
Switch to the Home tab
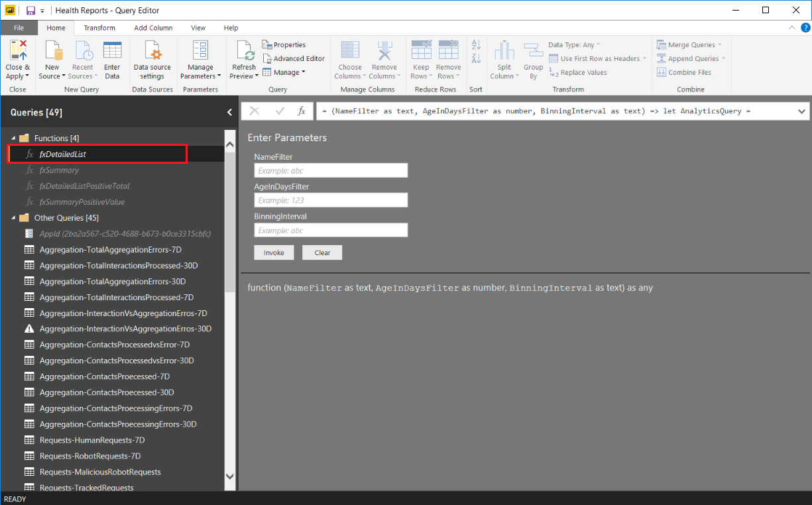[x=56, y=28]
